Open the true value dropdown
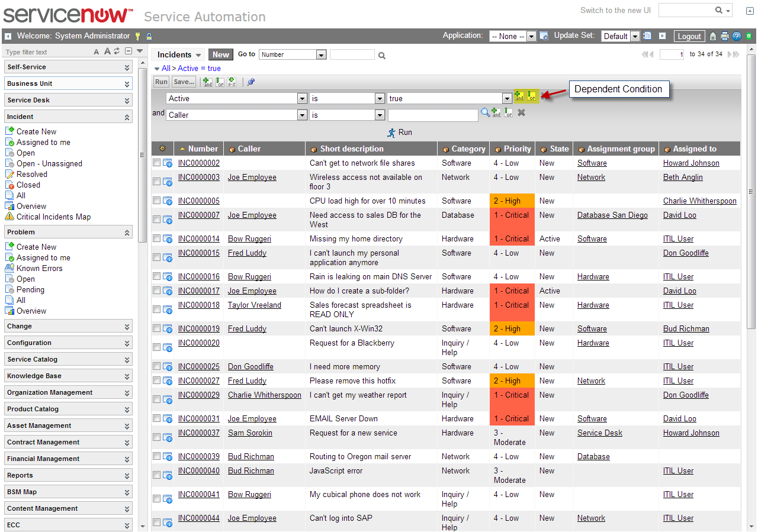Viewport: 758px width, 532px height. (449, 99)
